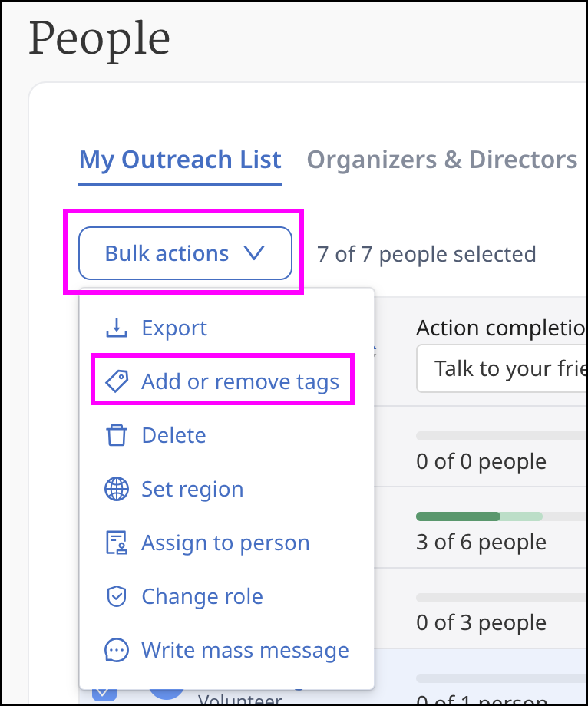Click the chat bubble mass message icon
Screen dimensions: 588x706
point(117,650)
